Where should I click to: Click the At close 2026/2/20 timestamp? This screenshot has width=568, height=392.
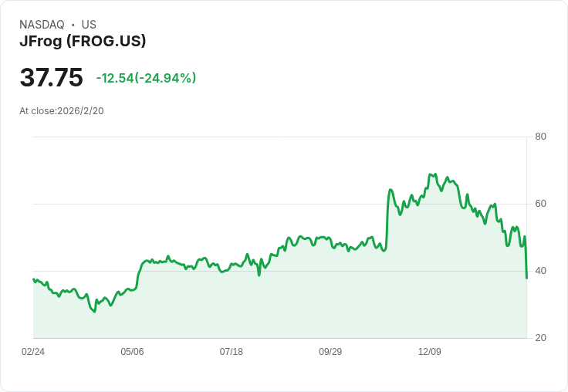62,111
